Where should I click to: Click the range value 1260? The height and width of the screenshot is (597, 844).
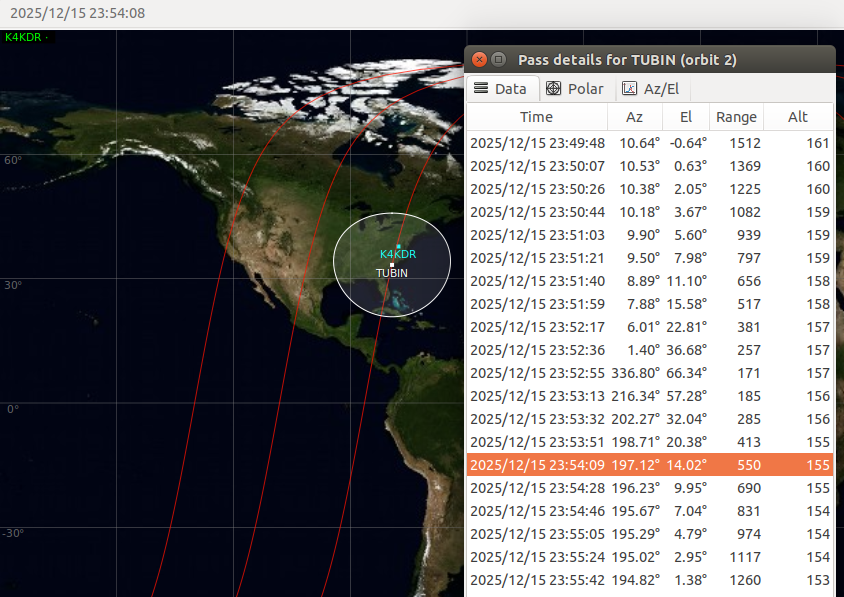745,580
